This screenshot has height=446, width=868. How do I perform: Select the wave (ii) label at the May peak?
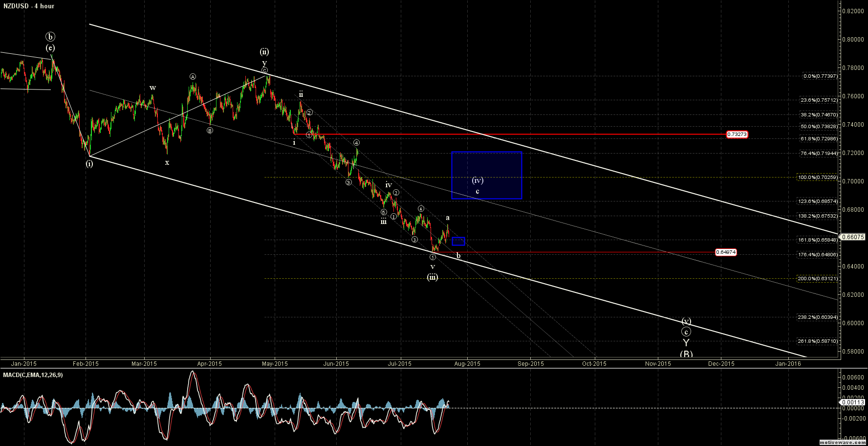click(x=264, y=52)
